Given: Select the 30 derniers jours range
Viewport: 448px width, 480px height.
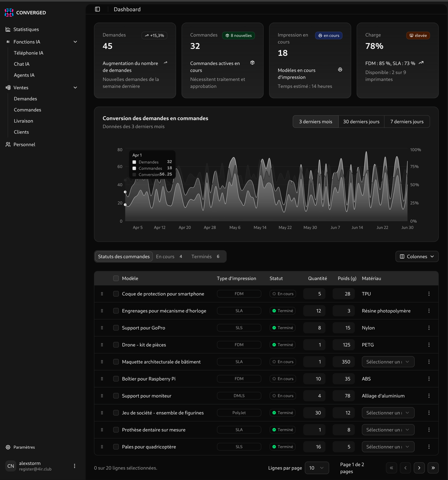Looking at the screenshot, I should [x=361, y=121].
